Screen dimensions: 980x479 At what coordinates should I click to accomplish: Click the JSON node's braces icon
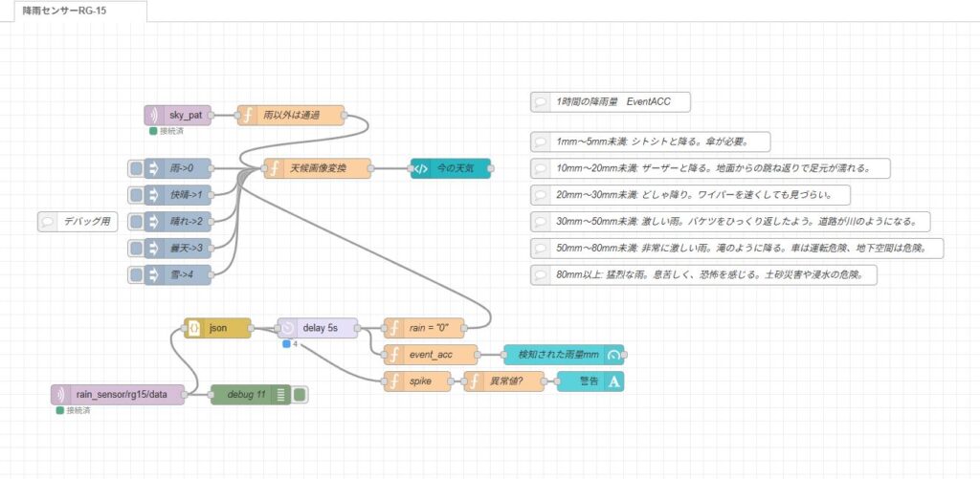tap(193, 328)
